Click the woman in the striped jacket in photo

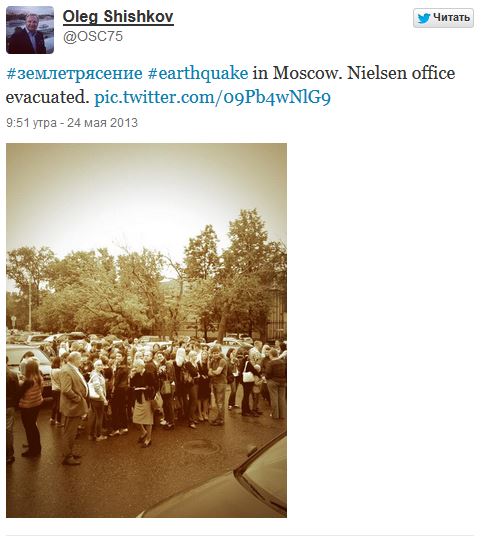pos(31,407)
